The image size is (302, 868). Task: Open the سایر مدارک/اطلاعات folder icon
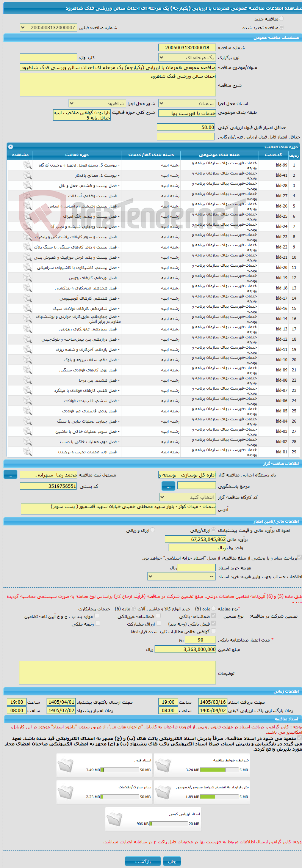(x=65, y=792)
